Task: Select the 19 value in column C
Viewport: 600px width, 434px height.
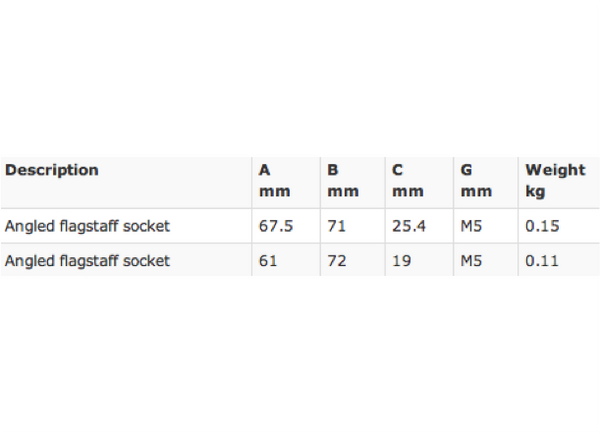Action: coord(401,261)
